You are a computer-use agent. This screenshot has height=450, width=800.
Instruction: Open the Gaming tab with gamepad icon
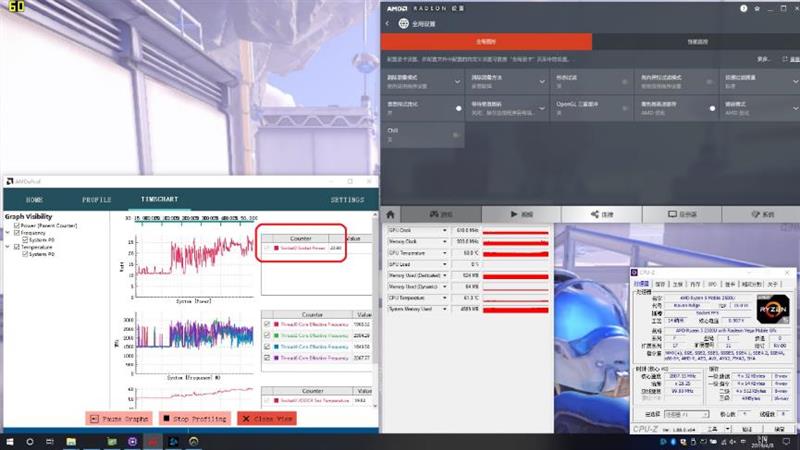point(441,215)
